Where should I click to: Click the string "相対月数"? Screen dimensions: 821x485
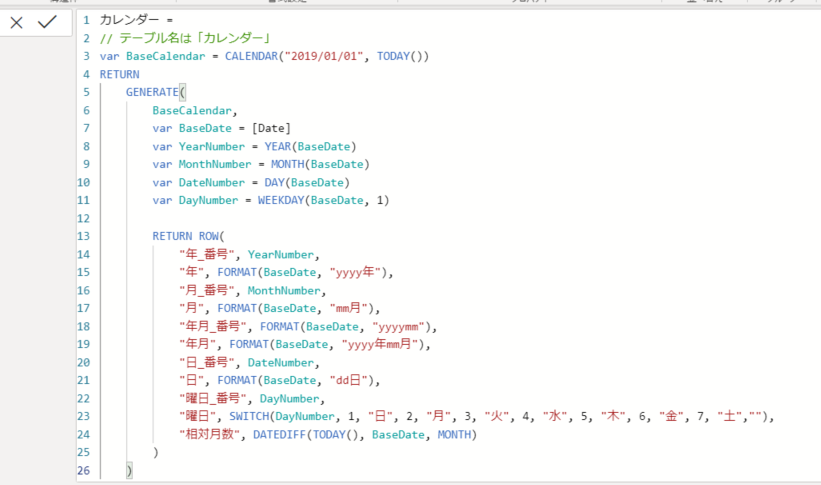click(209, 435)
